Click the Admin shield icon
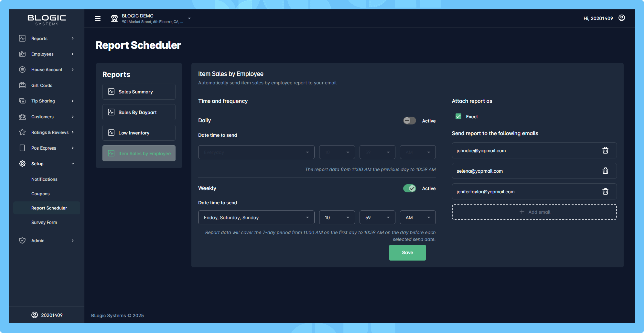Image resolution: width=644 pixels, height=333 pixels. click(22, 240)
